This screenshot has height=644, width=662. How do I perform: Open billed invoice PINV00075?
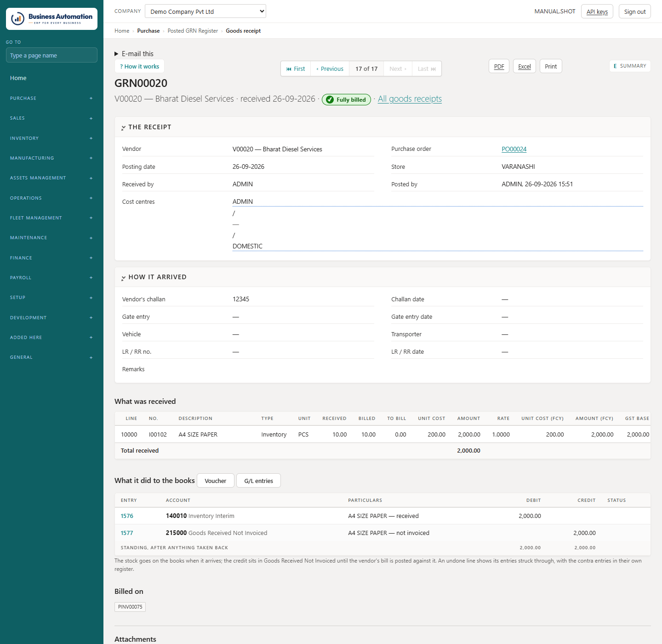(x=130, y=607)
